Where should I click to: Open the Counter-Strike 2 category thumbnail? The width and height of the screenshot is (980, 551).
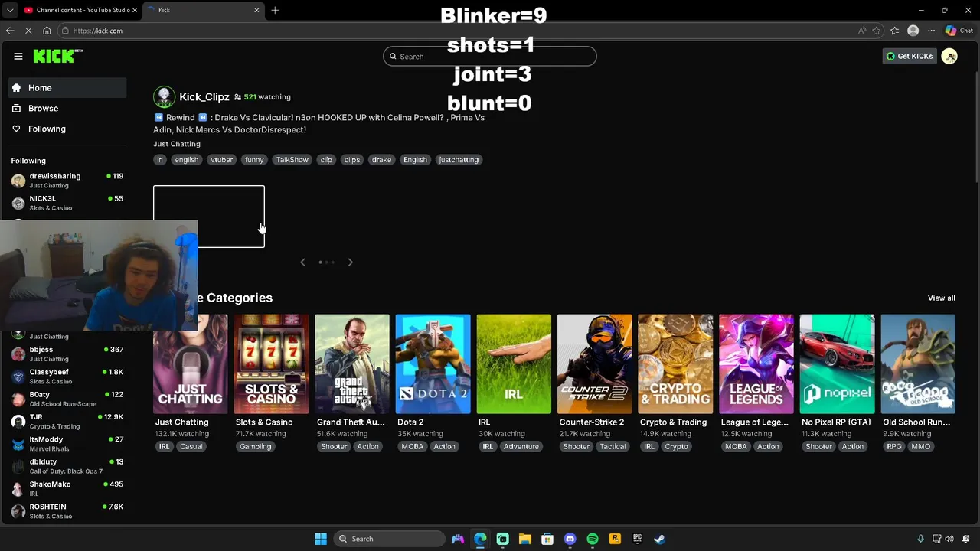coord(595,364)
